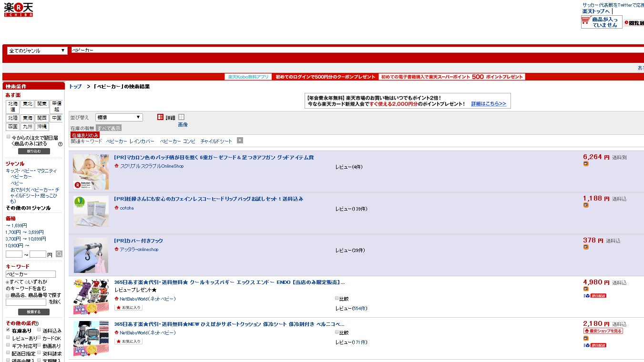Click card icon under 378円 price
644x362 pixels.
(586, 247)
